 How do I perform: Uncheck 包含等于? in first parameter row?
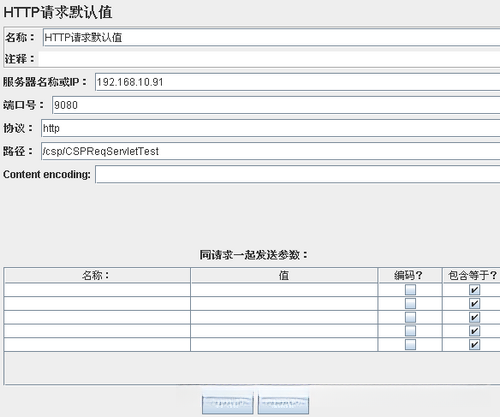(474, 290)
